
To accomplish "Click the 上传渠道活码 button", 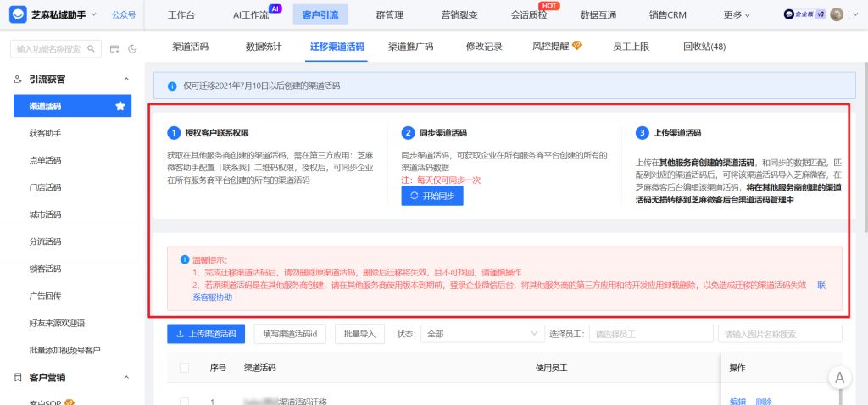I will point(206,334).
